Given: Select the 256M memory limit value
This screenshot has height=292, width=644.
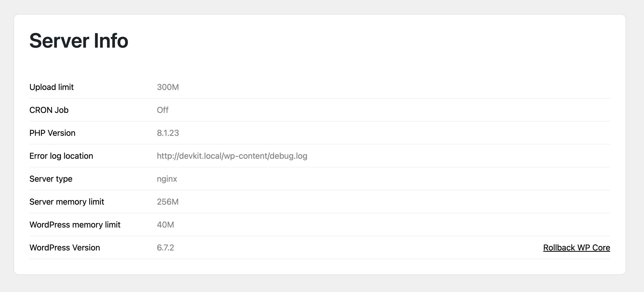Looking at the screenshot, I should 168,202.
